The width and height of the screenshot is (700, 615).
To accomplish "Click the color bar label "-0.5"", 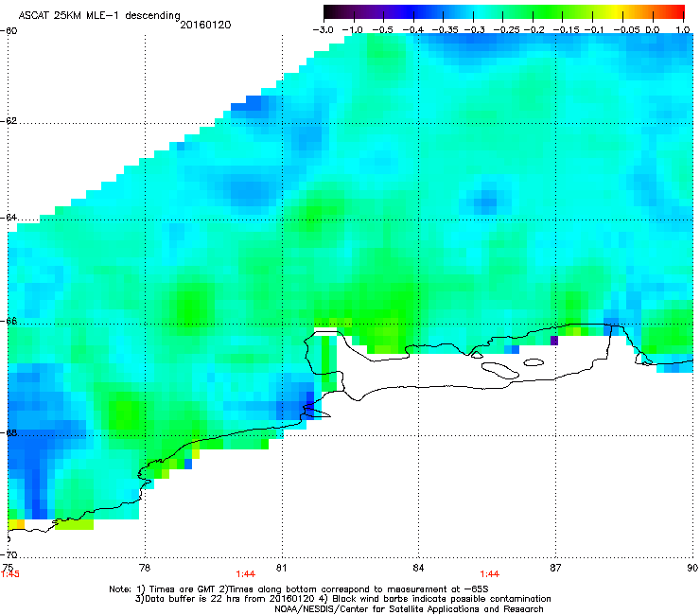I will [x=382, y=30].
